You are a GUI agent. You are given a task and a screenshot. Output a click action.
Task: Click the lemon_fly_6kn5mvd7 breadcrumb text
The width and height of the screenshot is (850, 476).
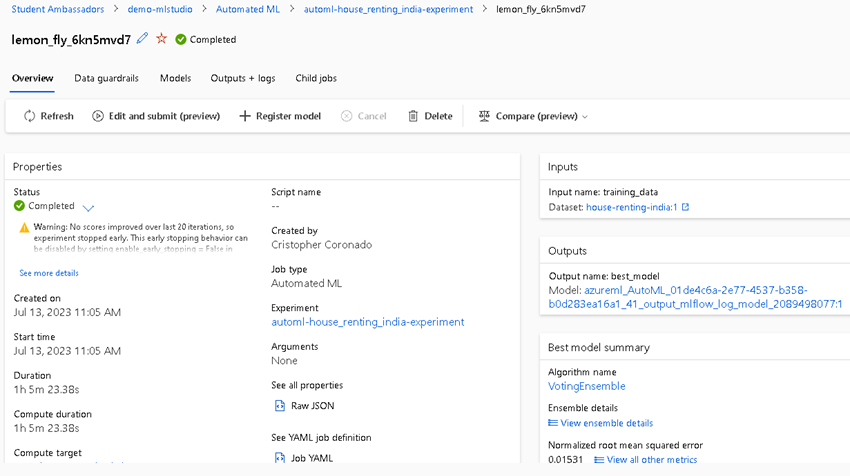tap(540, 9)
